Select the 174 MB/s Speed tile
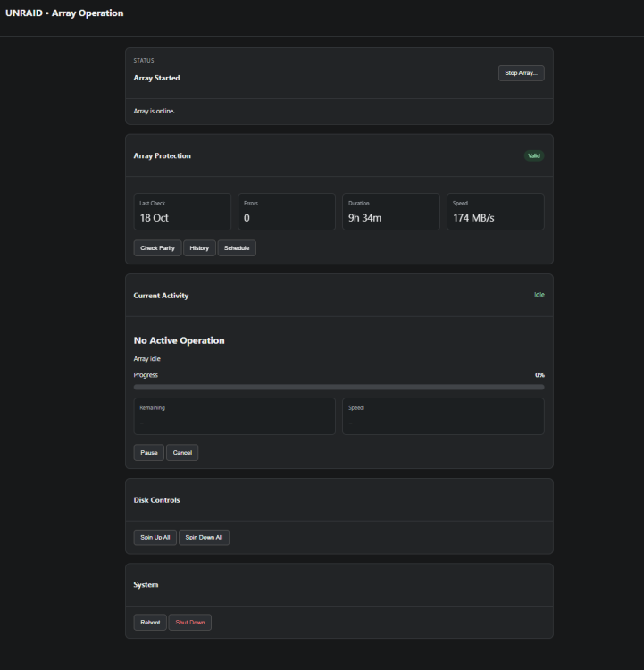This screenshot has width=644, height=670. point(496,212)
